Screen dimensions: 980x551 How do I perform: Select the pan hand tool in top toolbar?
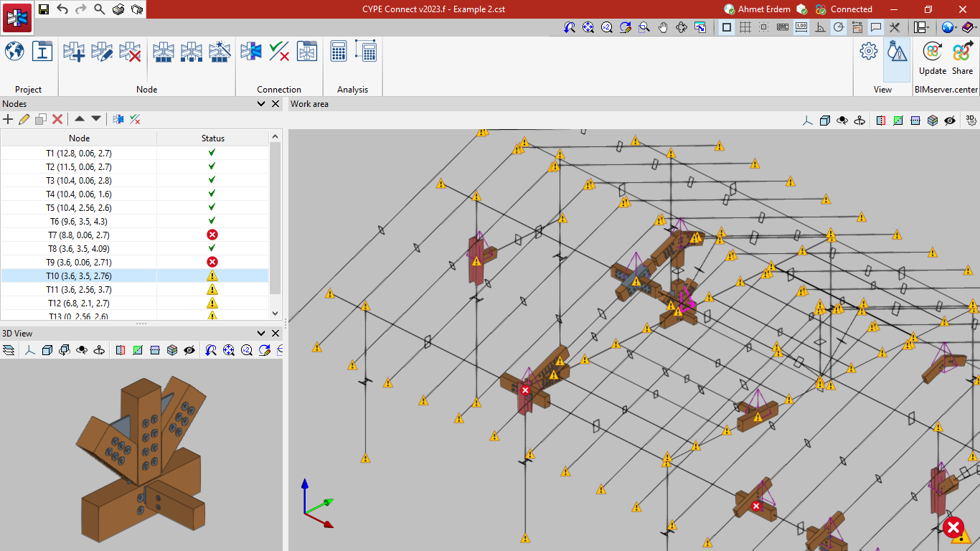coord(663,27)
